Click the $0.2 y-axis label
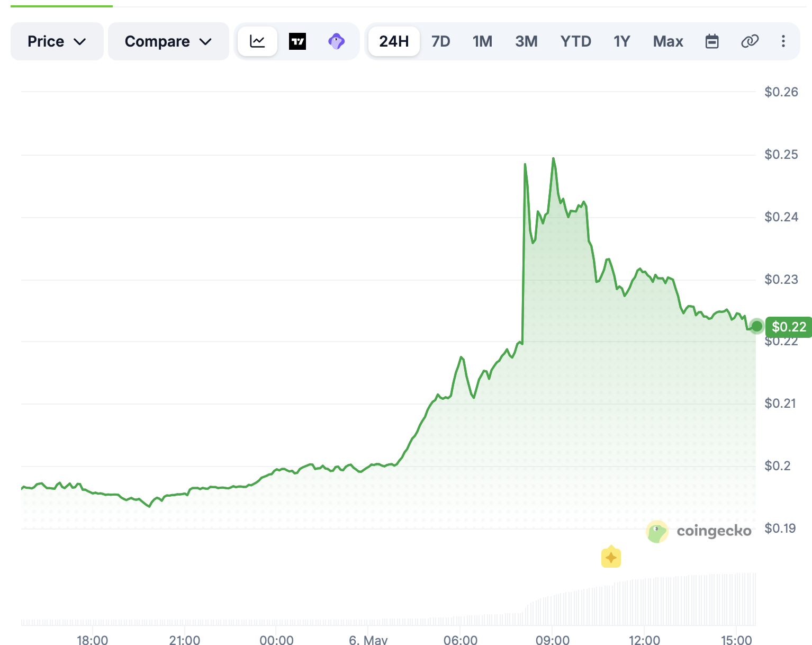This screenshot has height=645, width=812. pos(778,466)
